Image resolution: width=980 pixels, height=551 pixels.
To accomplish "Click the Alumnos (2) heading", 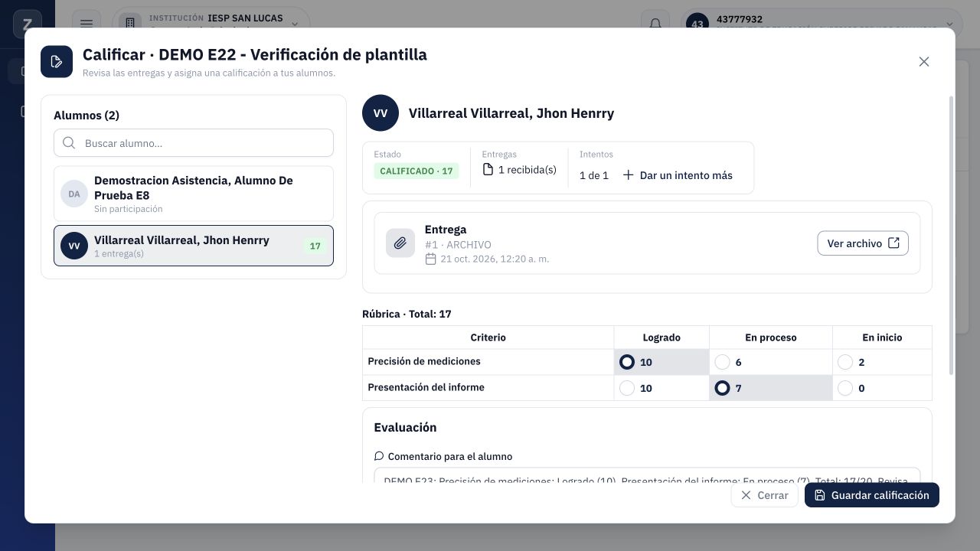I will click(x=87, y=116).
